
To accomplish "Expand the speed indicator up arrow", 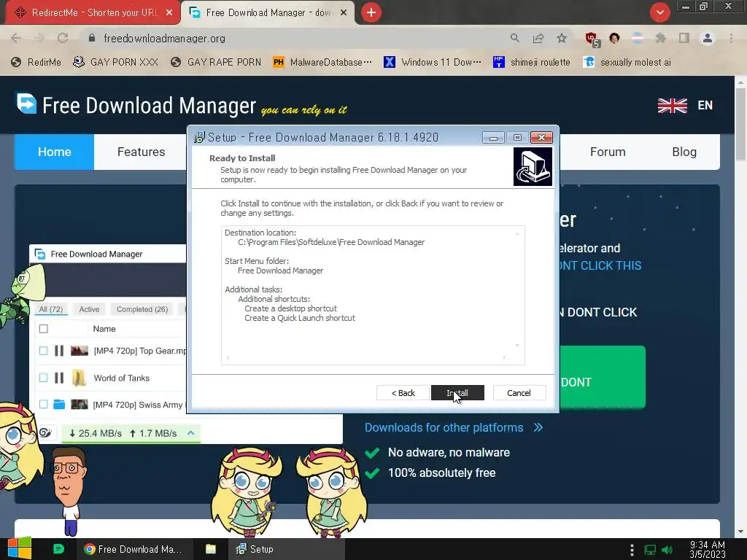I will click(x=190, y=433).
